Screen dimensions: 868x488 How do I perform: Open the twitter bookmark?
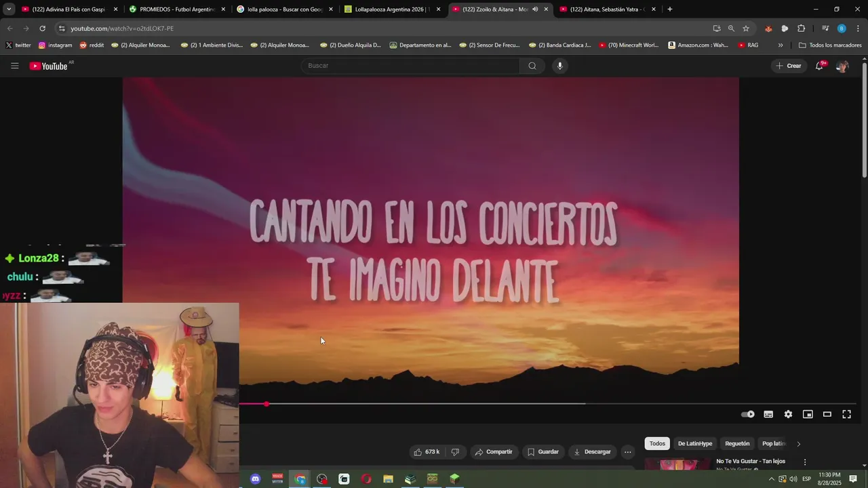[x=18, y=45]
